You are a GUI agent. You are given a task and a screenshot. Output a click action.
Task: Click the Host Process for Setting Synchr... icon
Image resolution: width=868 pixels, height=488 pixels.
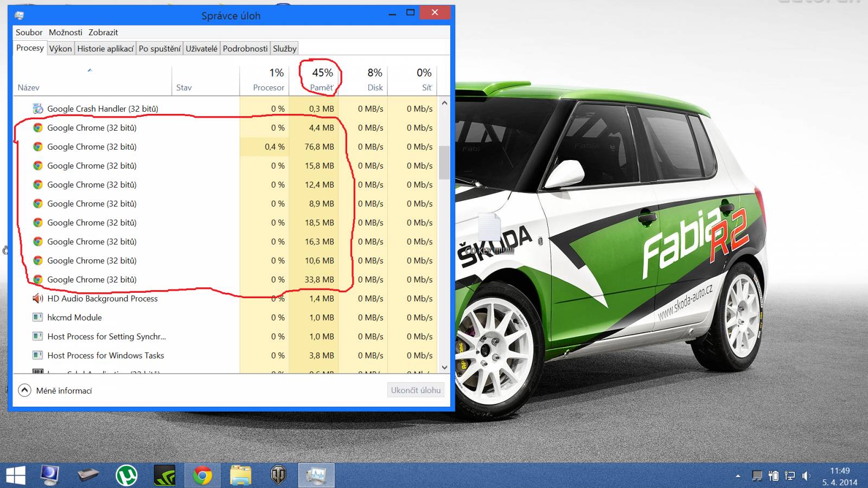(37, 336)
